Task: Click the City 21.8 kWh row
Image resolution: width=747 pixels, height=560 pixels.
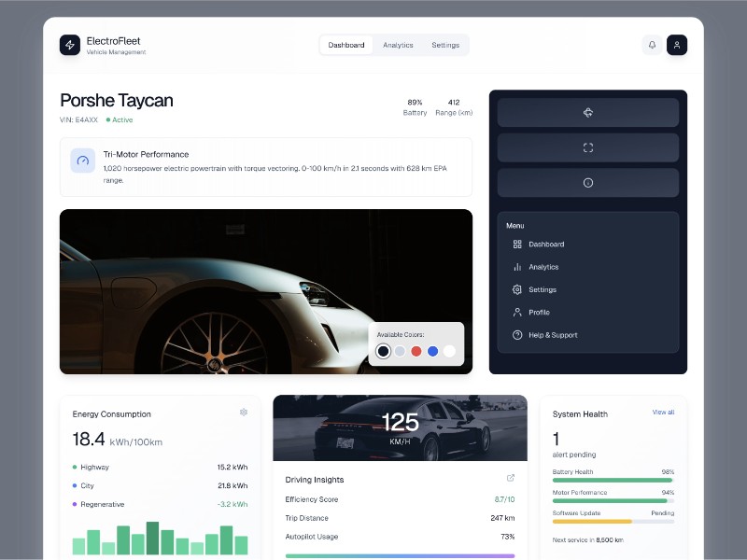Action: 160,485
